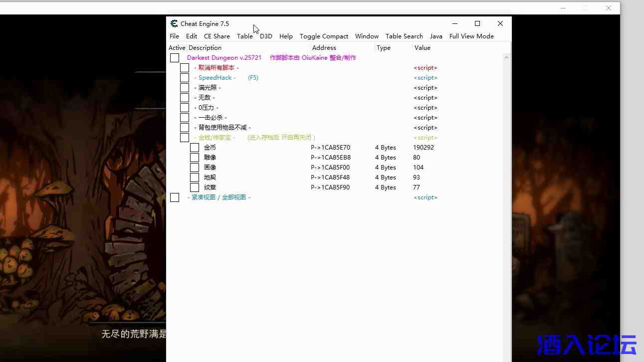Open the Java menu
This screenshot has height=362, width=644.
point(436,36)
